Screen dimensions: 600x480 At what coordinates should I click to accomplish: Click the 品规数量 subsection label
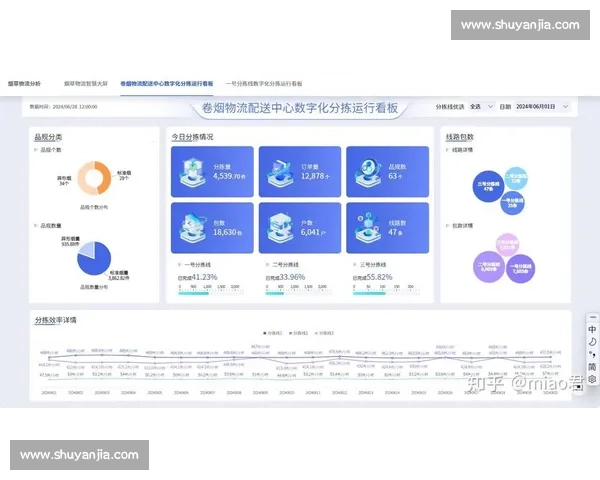pos(51,225)
